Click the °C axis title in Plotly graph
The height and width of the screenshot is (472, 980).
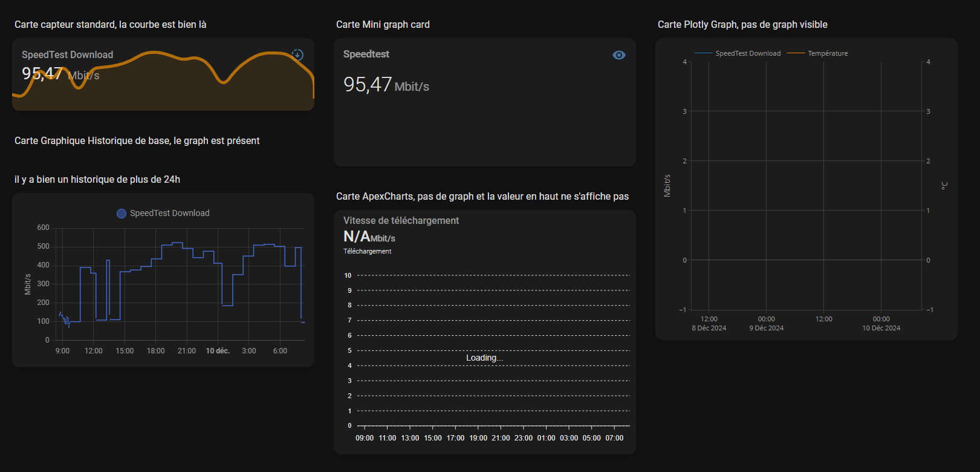point(944,186)
